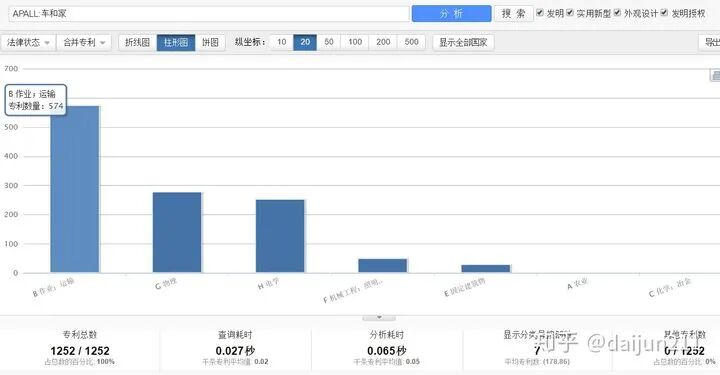Switch to the 折线图 chart view
This screenshot has height=375, width=720.
[137, 42]
